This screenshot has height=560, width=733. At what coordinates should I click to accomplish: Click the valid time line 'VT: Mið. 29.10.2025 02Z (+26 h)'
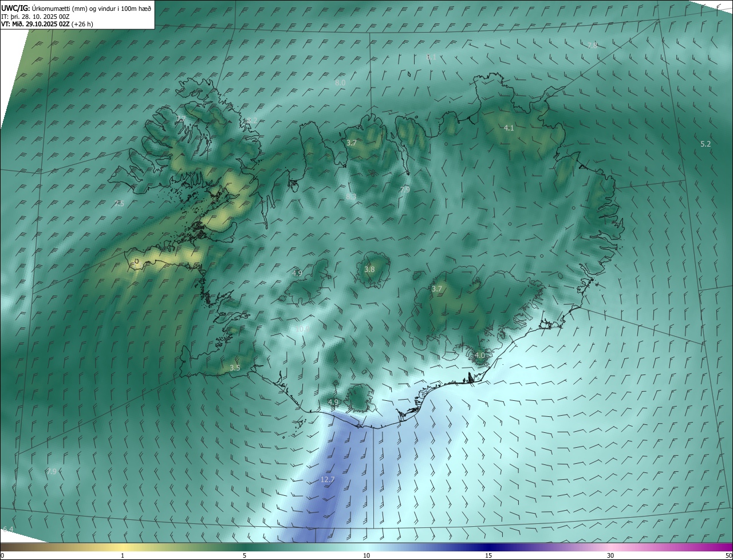pyautogui.click(x=47, y=24)
